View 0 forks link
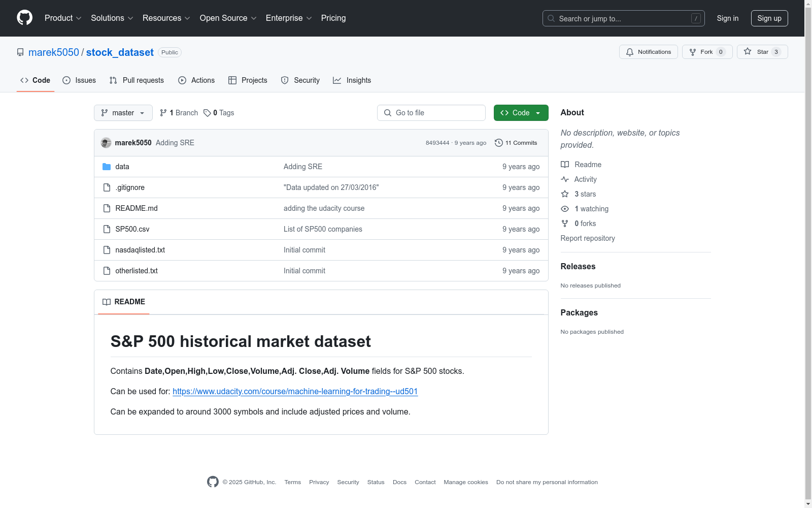812x508 pixels. click(579, 224)
